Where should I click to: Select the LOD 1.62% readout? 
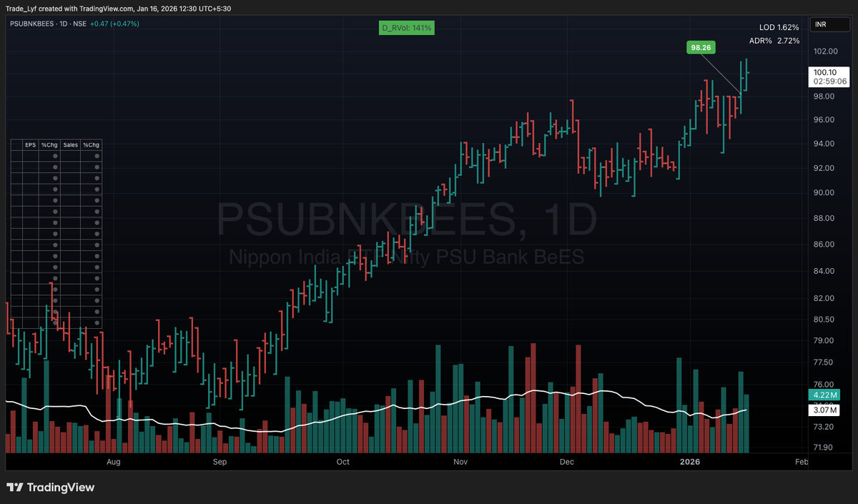pyautogui.click(x=779, y=27)
